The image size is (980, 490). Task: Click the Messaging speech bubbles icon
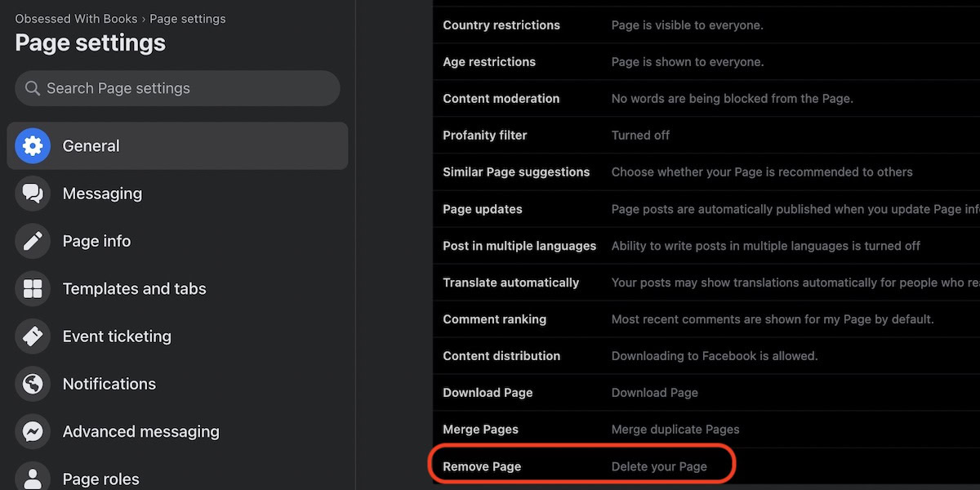pyautogui.click(x=33, y=194)
